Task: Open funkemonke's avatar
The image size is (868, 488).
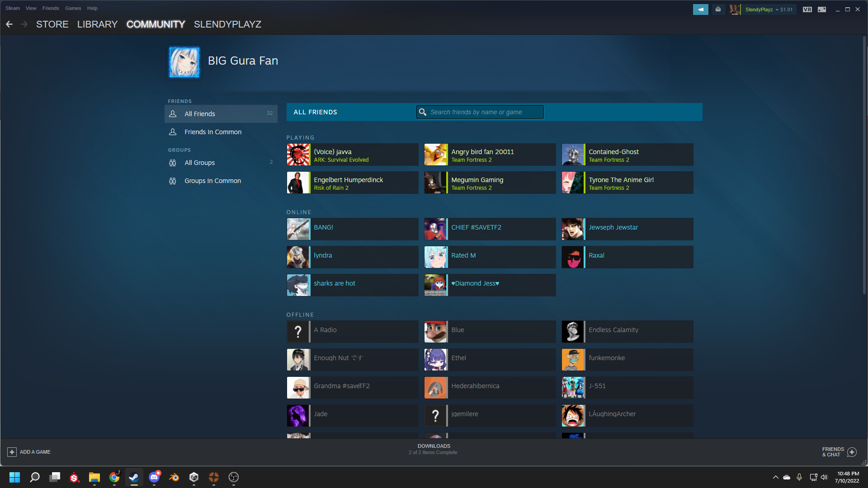Action: click(x=573, y=360)
